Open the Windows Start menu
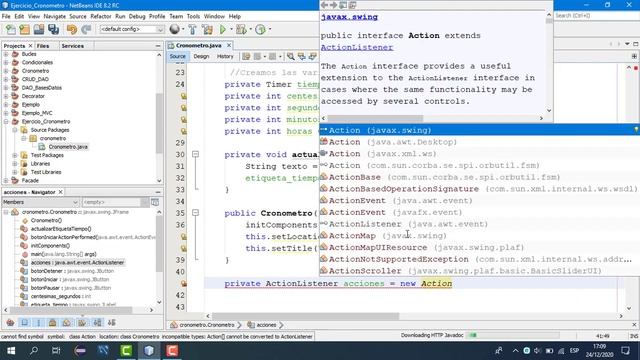Image resolution: width=640 pixels, height=360 pixels. click(x=11, y=351)
